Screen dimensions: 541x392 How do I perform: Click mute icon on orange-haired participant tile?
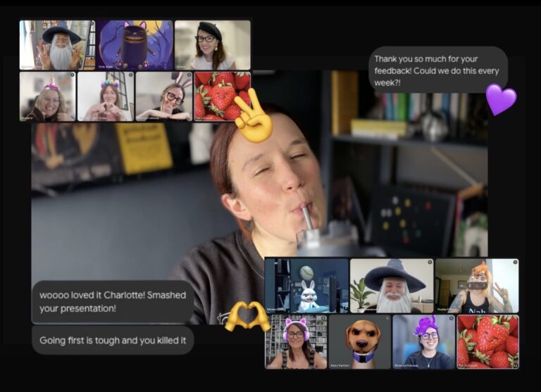coord(515,262)
